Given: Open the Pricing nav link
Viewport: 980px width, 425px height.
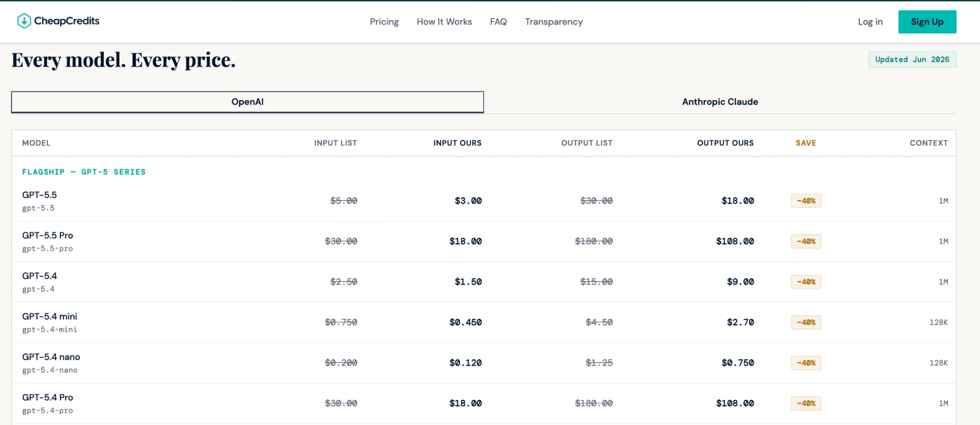Looking at the screenshot, I should (384, 22).
